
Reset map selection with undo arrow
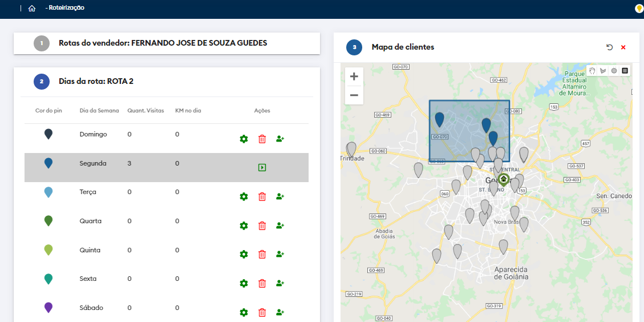610,47
